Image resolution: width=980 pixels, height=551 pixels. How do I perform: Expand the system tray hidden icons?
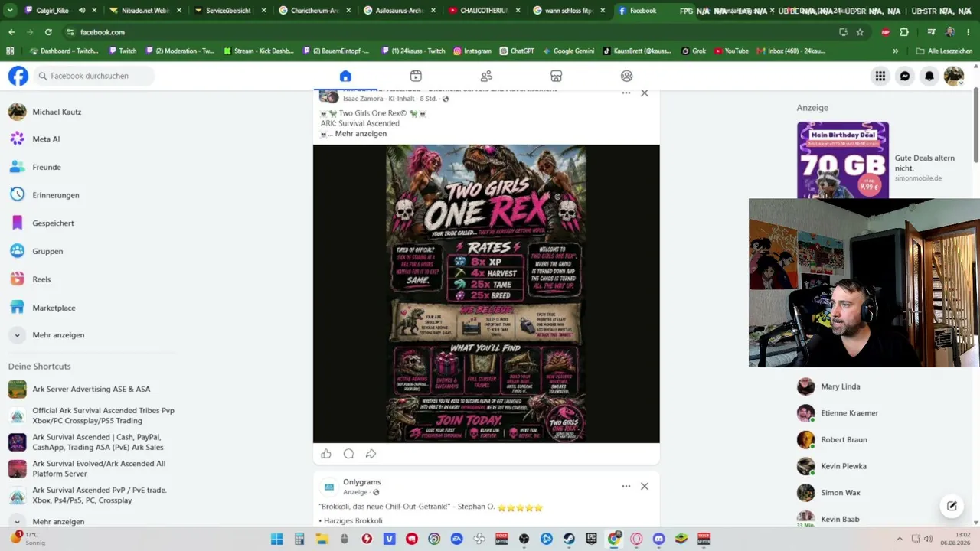coord(900,539)
